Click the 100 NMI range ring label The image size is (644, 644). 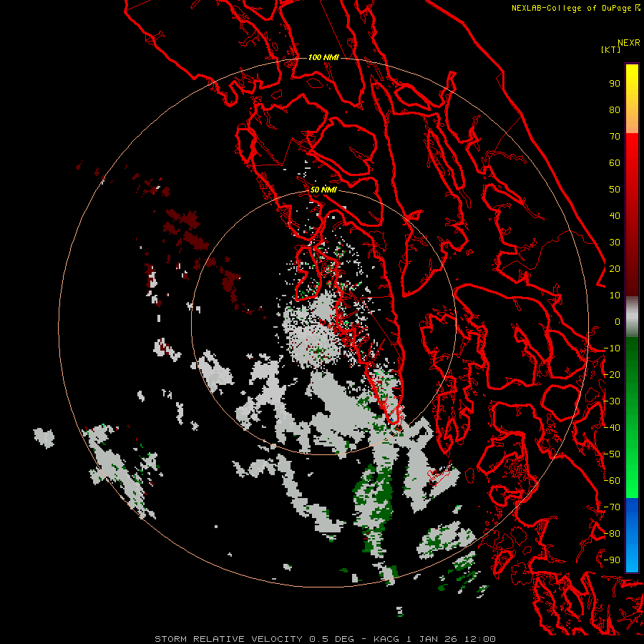(x=323, y=57)
